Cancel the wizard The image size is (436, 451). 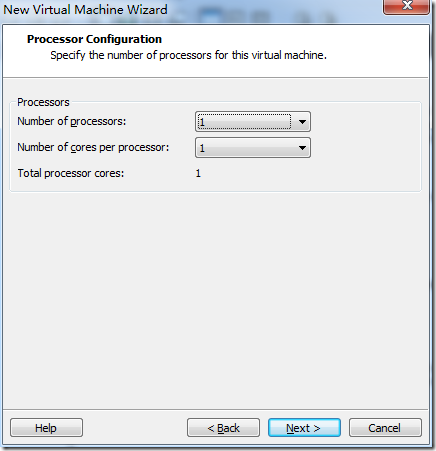tap(385, 428)
